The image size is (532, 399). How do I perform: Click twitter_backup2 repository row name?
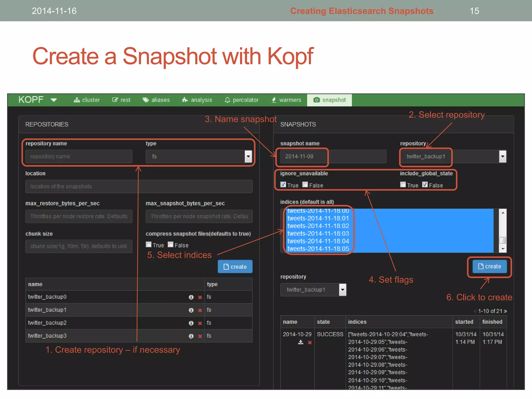pos(47,323)
